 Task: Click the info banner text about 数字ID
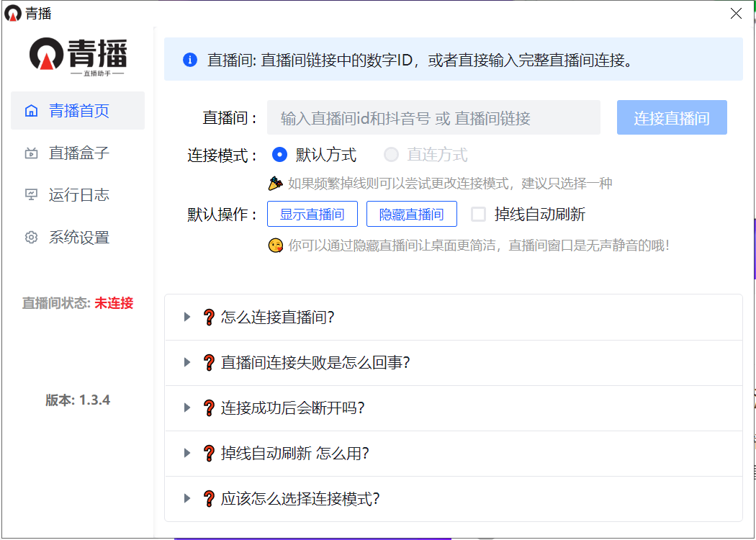(420, 60)
